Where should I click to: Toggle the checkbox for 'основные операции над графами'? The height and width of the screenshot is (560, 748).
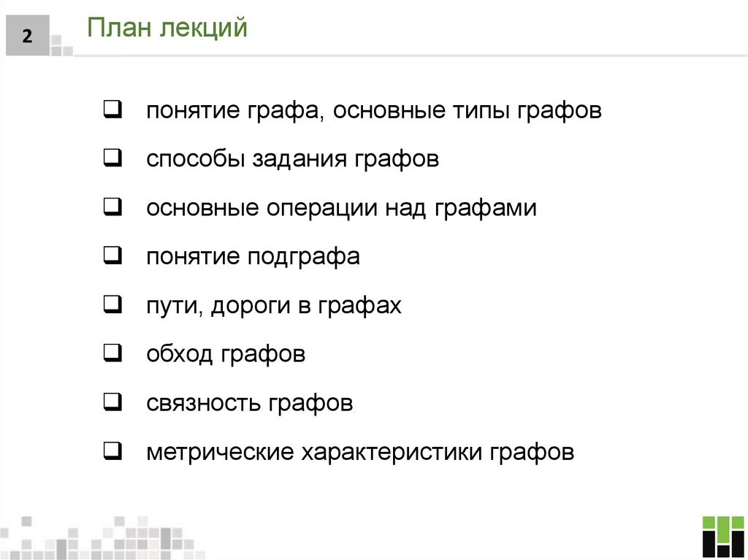(112, 209)
